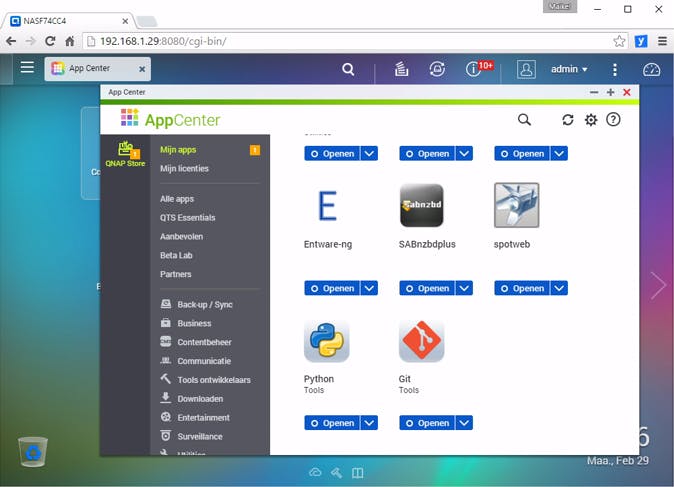The image size is (674, 487).
Task: Expand Python Openen dropdown arrow
Action: coord(369,423)
